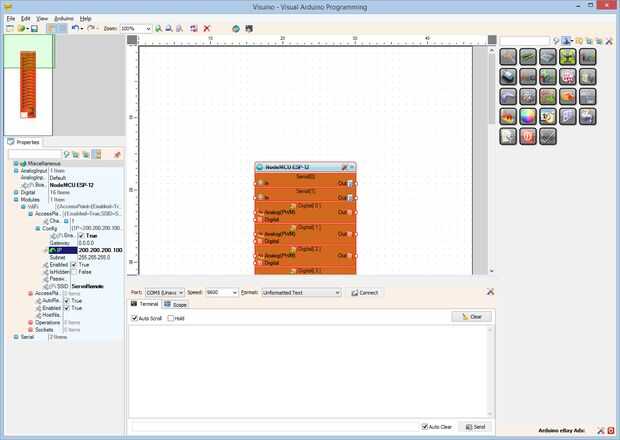Close the serial terminal panel with tools icon
The height and width of the screenshot is (440, 620).
point(490,292)
